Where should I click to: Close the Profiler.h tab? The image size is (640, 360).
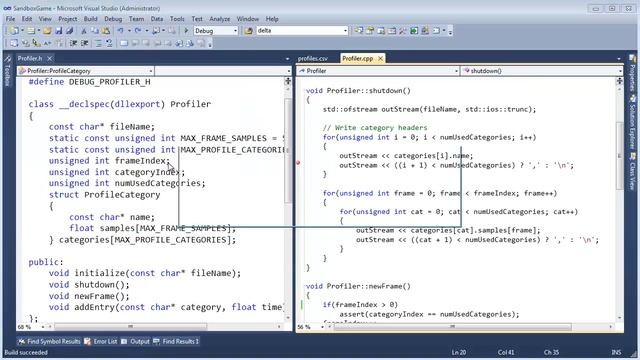point(49,58)
